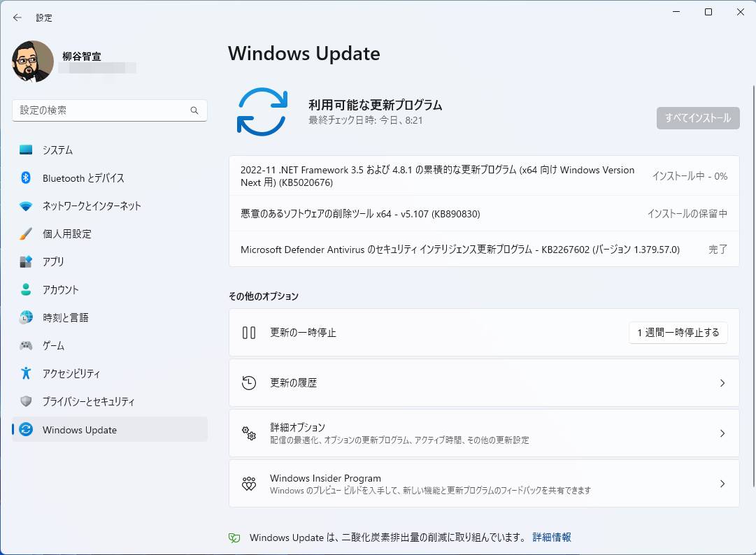
Task: Expand the 詳細オプション chevron
Action: click(x=722, y=433)
